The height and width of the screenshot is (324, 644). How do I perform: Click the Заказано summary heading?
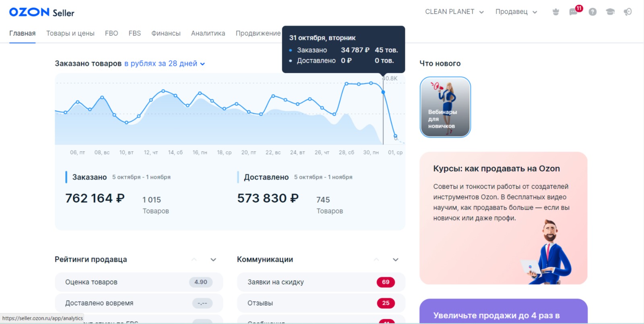pos(89,177)
